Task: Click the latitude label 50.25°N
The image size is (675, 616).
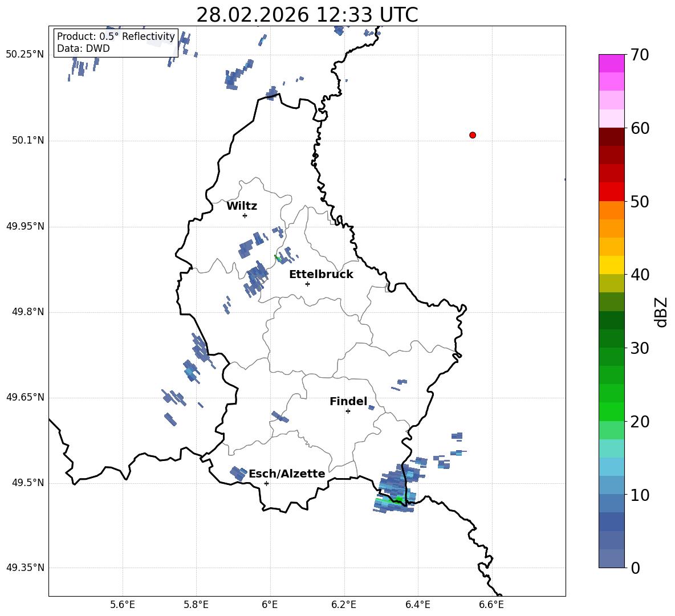Action: pos(25,55)
